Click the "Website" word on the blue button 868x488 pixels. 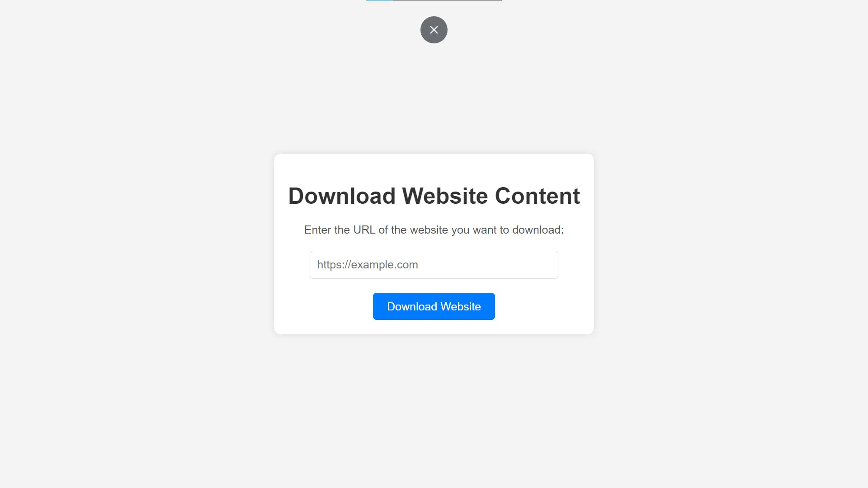pyautogui.click(x=461, y=306)
